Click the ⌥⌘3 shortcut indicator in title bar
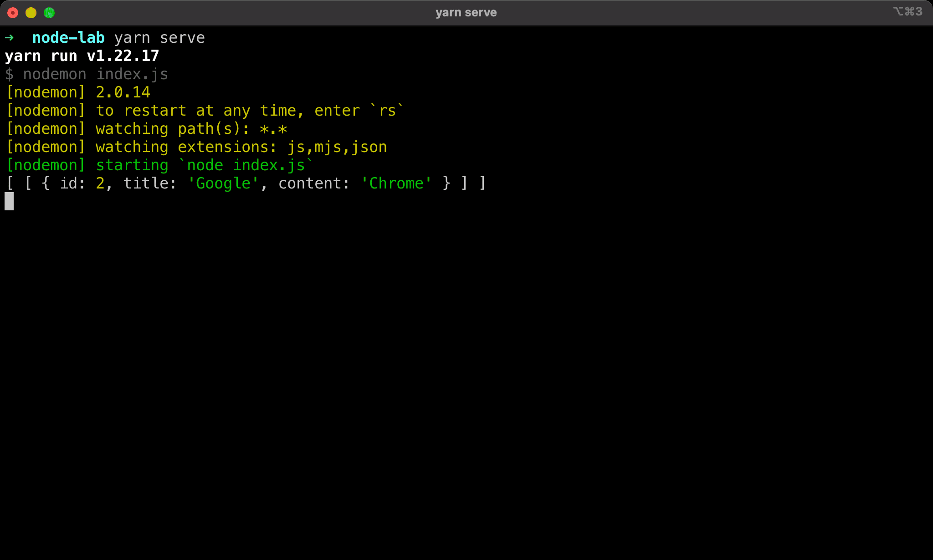The height and width of the screenshot is (560, 933). pos(908,11)
